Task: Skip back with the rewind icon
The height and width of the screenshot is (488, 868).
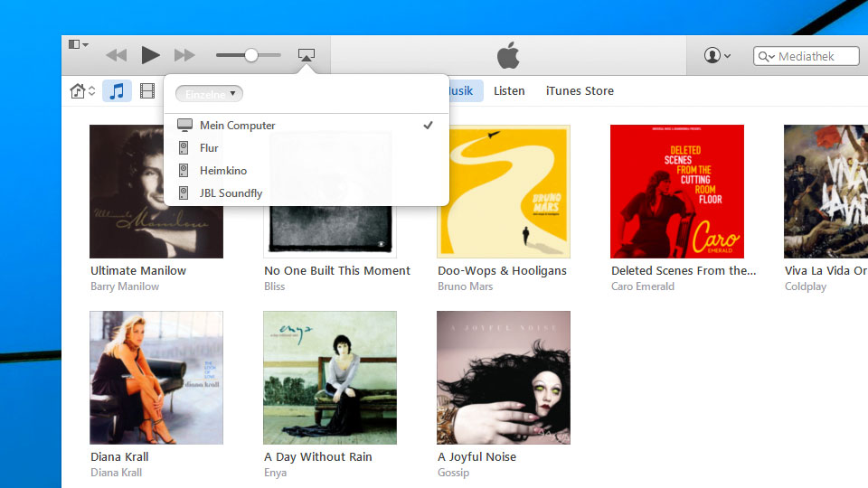Action: pos(117,55)
